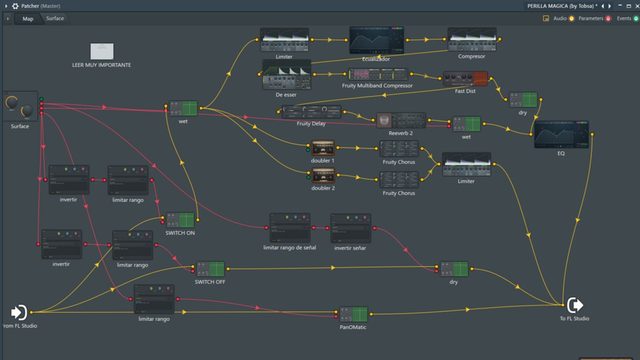This screenshot has width=640, height=360.
Task: Select the doubler 2 plugin node
Action: (x=323, y=176)
